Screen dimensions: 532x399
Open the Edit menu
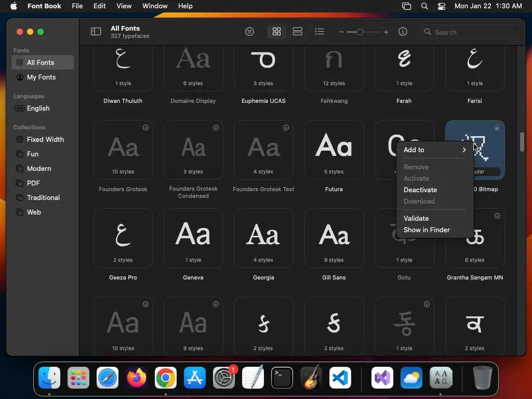pyautogui.click(x=99, y=6)
